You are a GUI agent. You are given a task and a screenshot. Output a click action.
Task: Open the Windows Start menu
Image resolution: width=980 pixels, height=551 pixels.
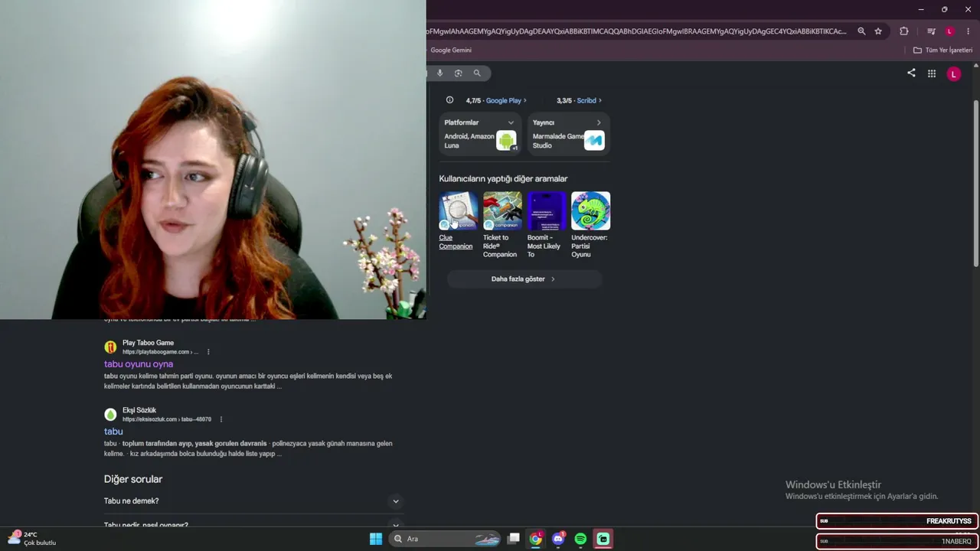tap(376, 539)
